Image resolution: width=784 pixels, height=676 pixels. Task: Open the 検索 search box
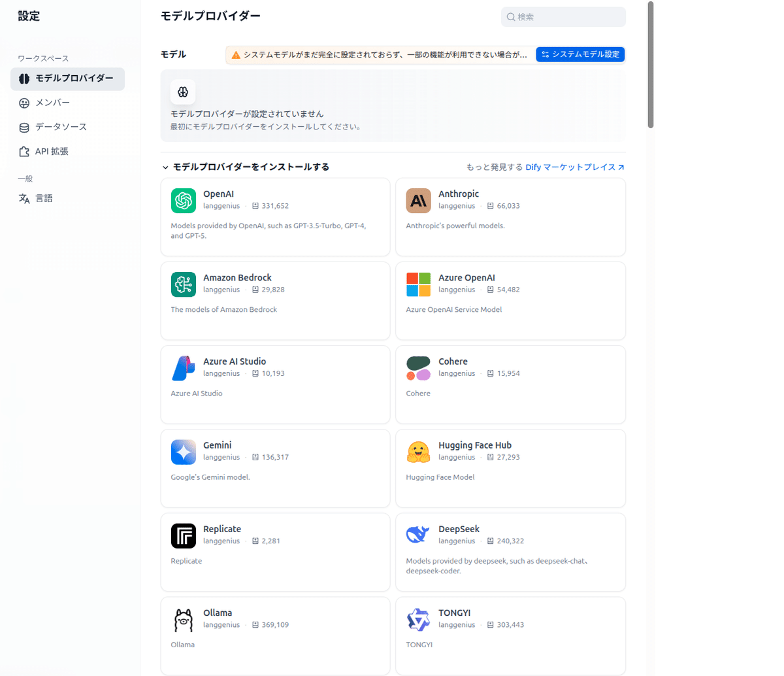point(563,16)
